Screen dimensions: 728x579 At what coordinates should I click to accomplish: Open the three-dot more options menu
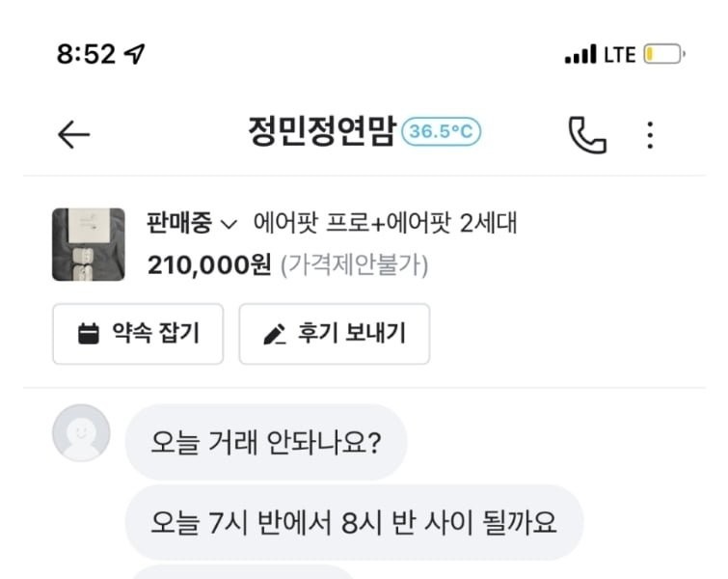point(650,135)
